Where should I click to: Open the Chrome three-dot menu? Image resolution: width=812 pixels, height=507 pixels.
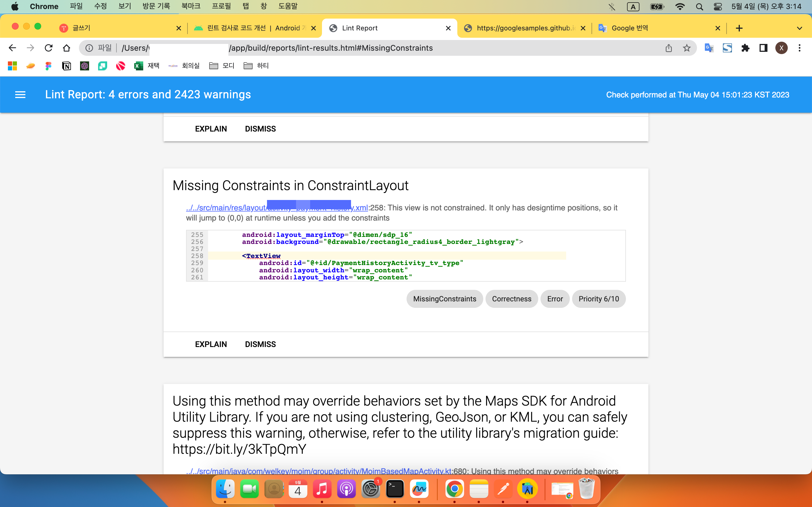tap(800, 48)
